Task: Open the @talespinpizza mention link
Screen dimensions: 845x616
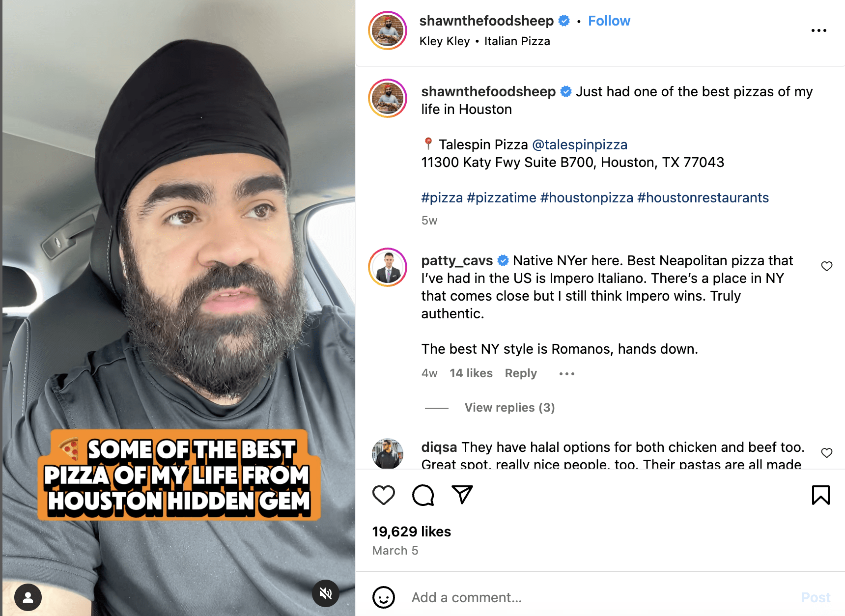Action: pyautogui.click(x=580, y=144)
